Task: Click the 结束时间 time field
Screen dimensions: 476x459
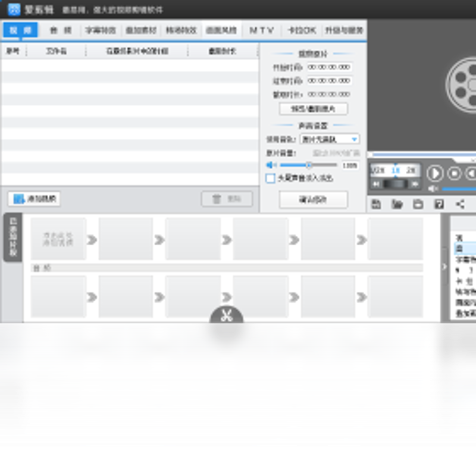Action: (x=329, y=81)
